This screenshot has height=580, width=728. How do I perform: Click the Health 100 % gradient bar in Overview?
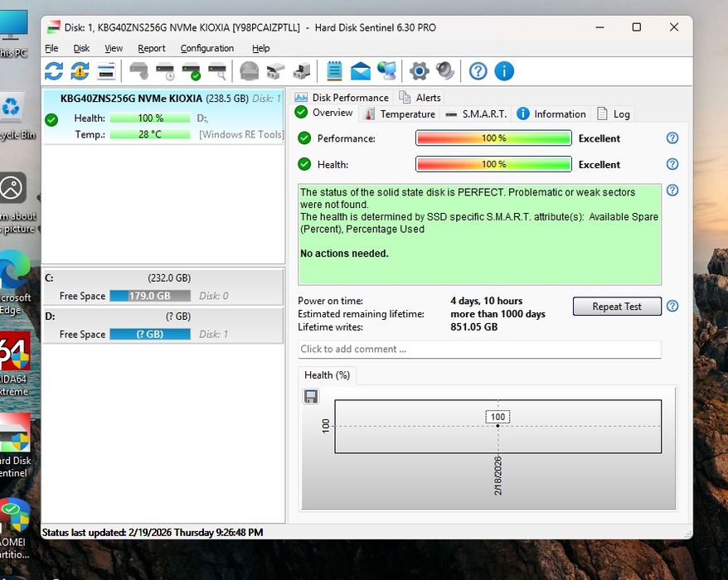coord(493,164)
